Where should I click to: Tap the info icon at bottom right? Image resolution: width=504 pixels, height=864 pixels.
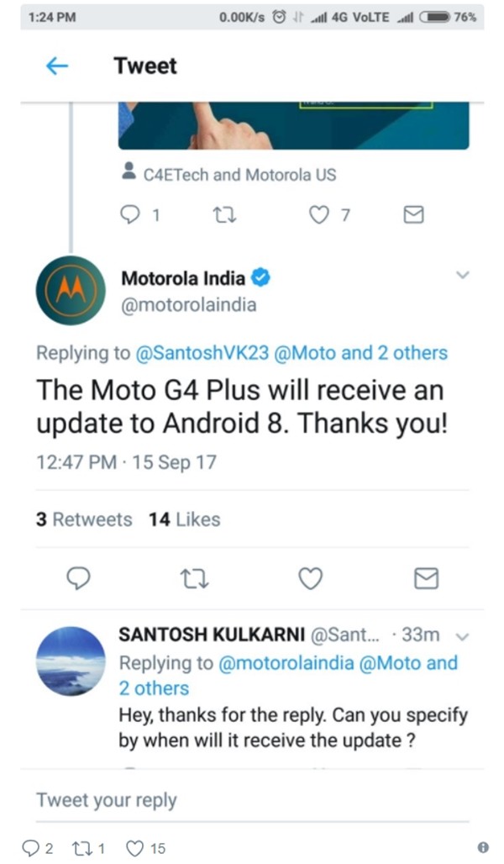pos(483,847)
